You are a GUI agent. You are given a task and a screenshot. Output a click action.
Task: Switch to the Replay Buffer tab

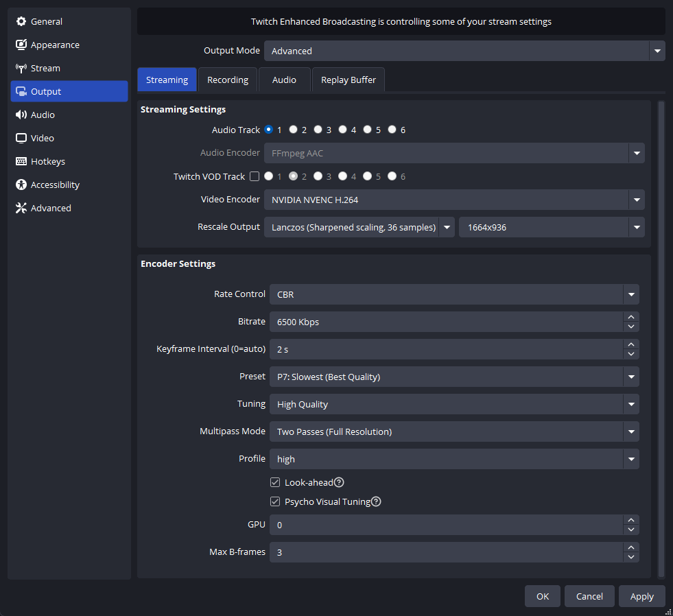[349, 80]
